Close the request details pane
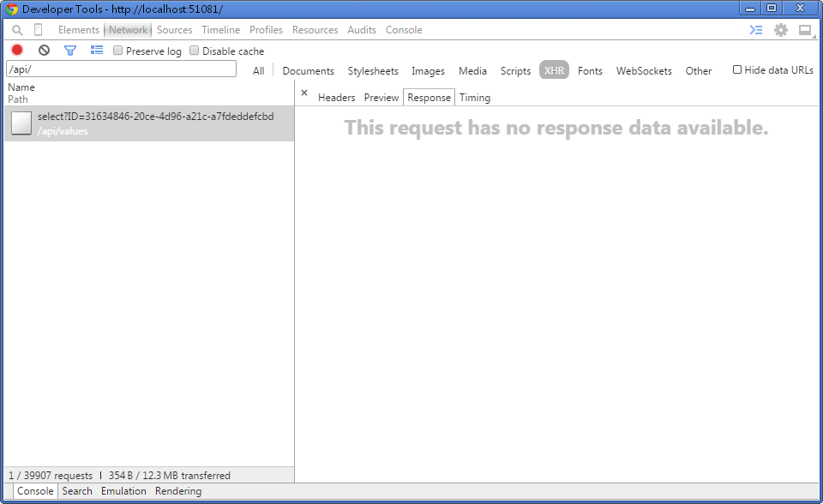 tap(304, 93)
